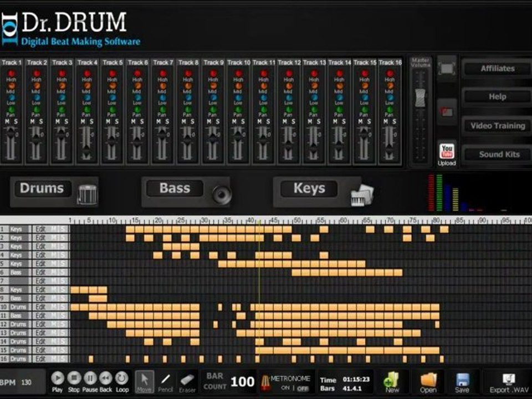Solo sequencer row 6 Bass
The width and height of the screenshot is (532, 399).
coord(63,273)
